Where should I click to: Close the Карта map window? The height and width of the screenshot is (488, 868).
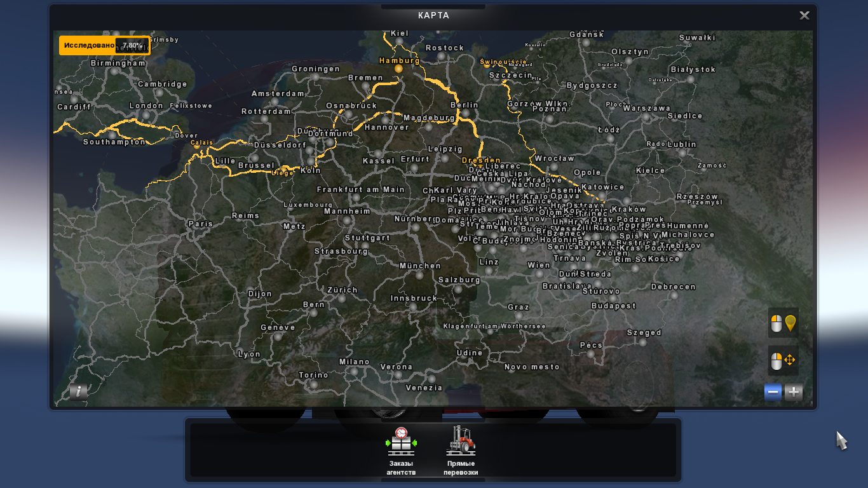tap(804, 15)
